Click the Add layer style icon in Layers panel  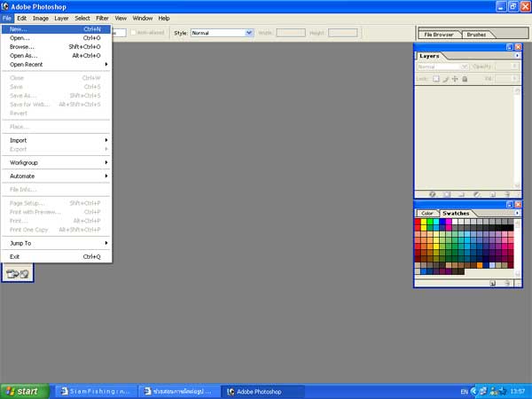[433, 194]
